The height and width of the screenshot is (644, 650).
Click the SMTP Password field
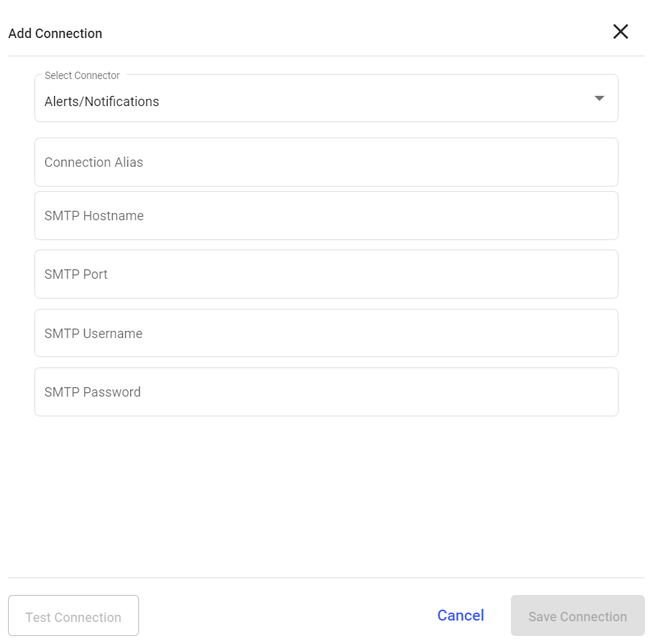tap(326, 392)
